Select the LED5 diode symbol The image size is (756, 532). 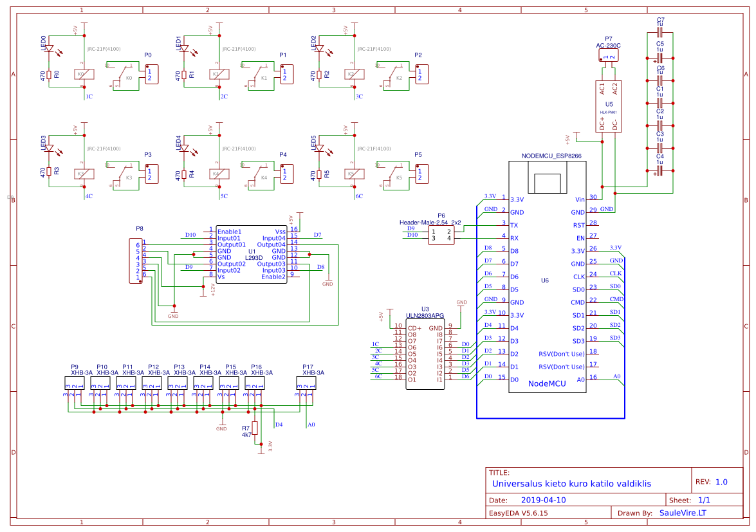click(318, 149)
